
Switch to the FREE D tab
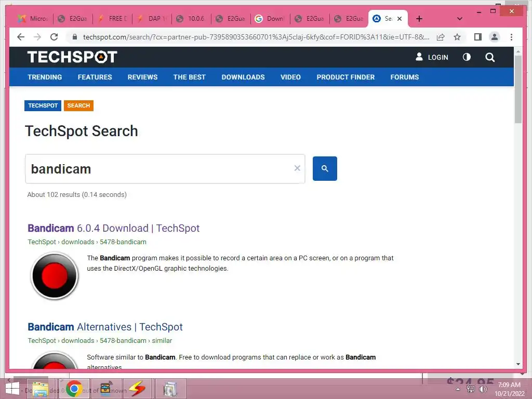click(x=113, y=19)
